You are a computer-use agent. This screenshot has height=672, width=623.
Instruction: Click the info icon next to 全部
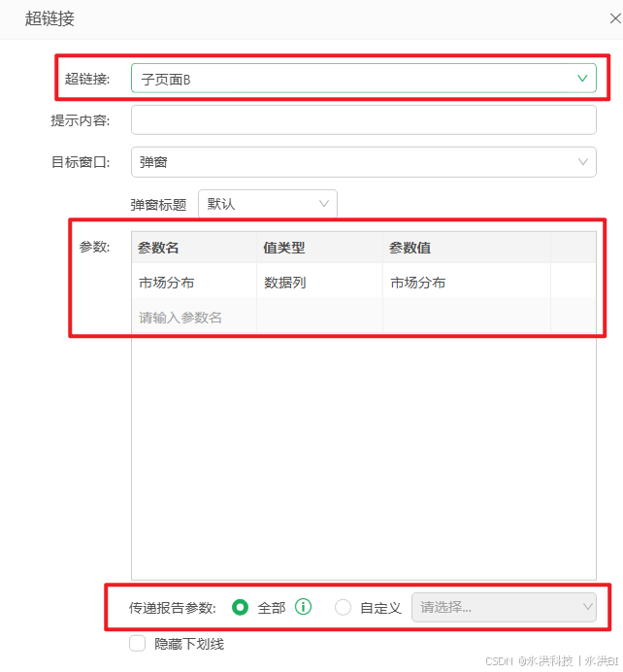(x=303, y=606)
